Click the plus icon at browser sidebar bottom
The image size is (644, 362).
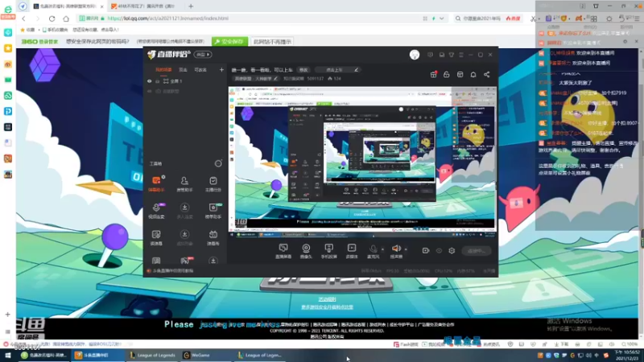(8, 315)
